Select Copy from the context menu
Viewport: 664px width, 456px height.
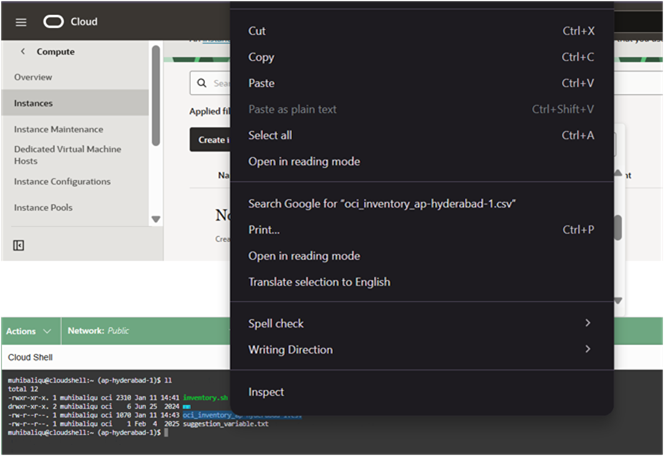261,57
